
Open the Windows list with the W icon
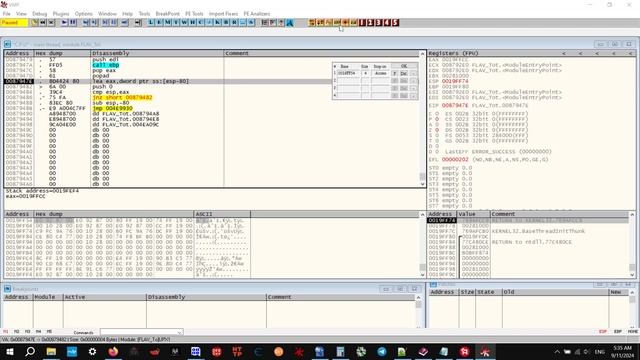[x=184, y=22]
